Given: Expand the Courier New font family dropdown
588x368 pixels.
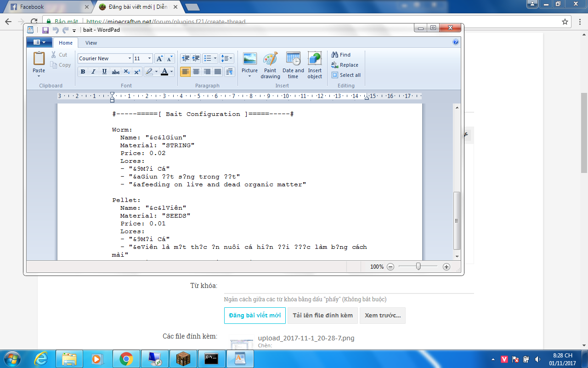Looking at the screenshot, I should pyautogui.click(x=130, y=58).
